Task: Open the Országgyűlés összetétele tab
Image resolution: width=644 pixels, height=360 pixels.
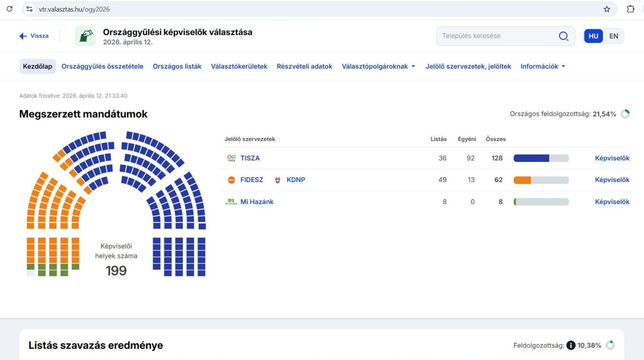Action: click(102, 66)
